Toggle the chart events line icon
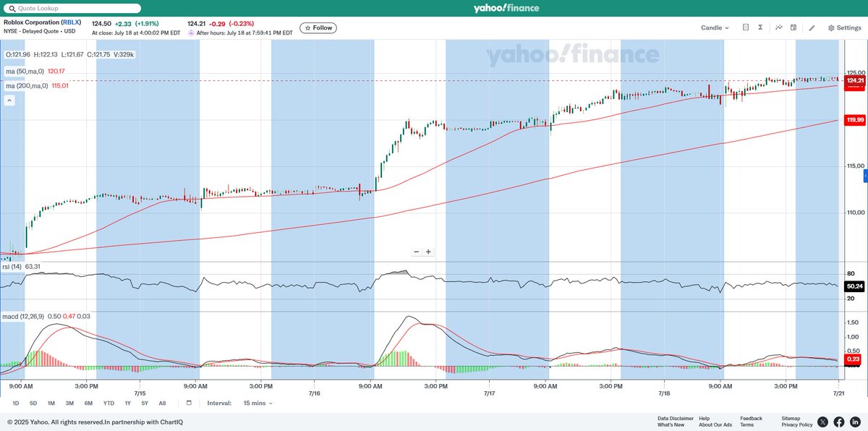This screenshot has height=431, width=868. 779,27
